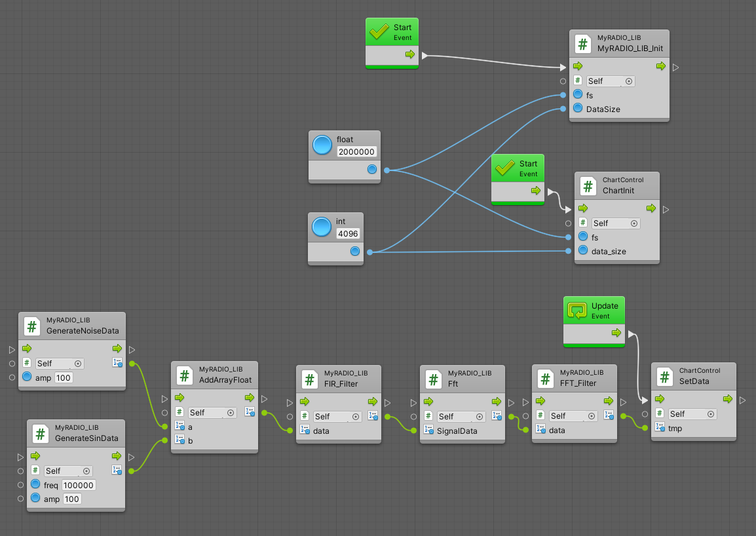Click the 4096 value field on the int node
The width and height of the screenshot is (756, 536).
pos(348,233)
